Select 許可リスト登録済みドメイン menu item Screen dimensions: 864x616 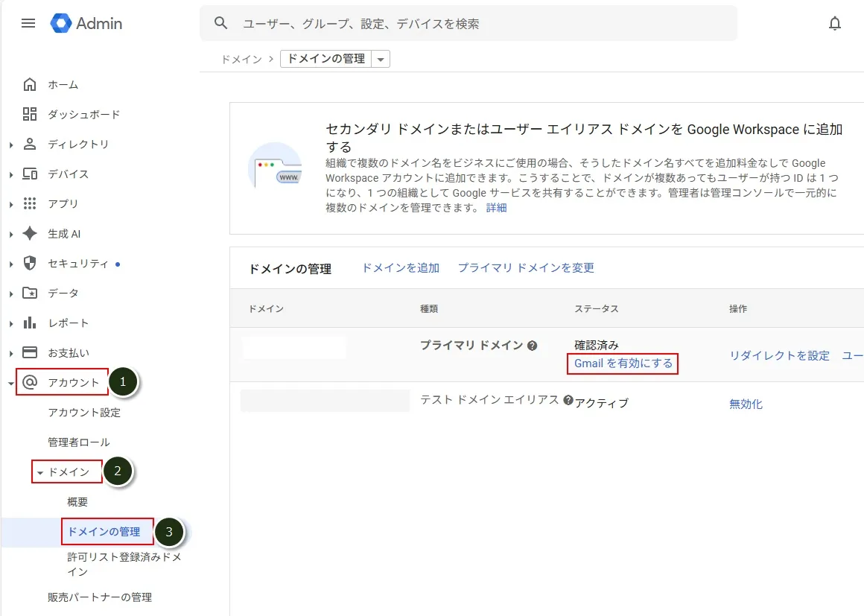124,564
